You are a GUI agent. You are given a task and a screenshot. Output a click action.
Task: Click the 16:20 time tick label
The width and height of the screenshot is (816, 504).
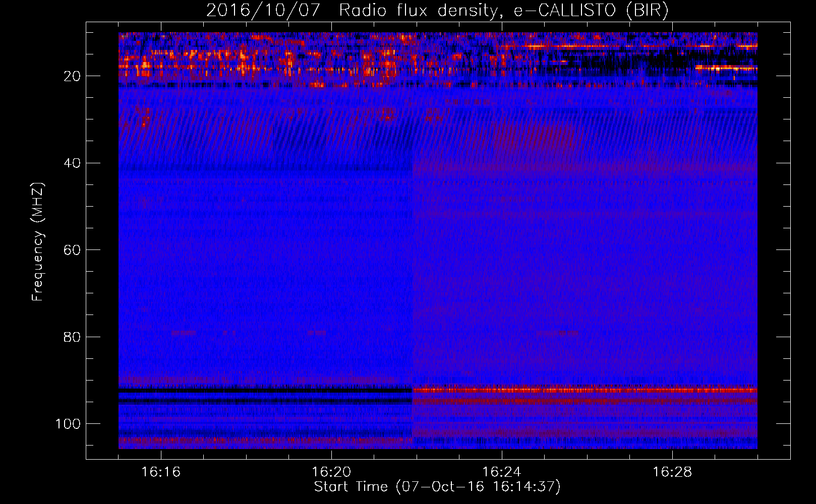click(x=331, y=472)
